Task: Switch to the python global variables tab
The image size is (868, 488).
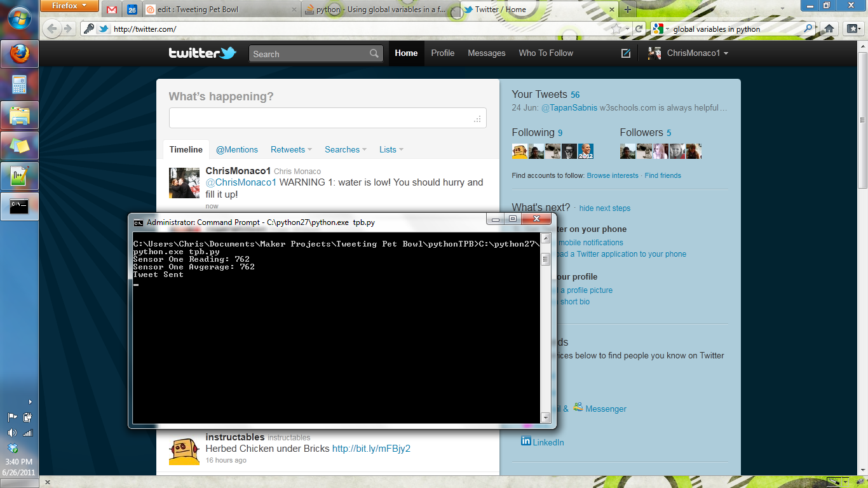Action: click(x=381, y=10)
